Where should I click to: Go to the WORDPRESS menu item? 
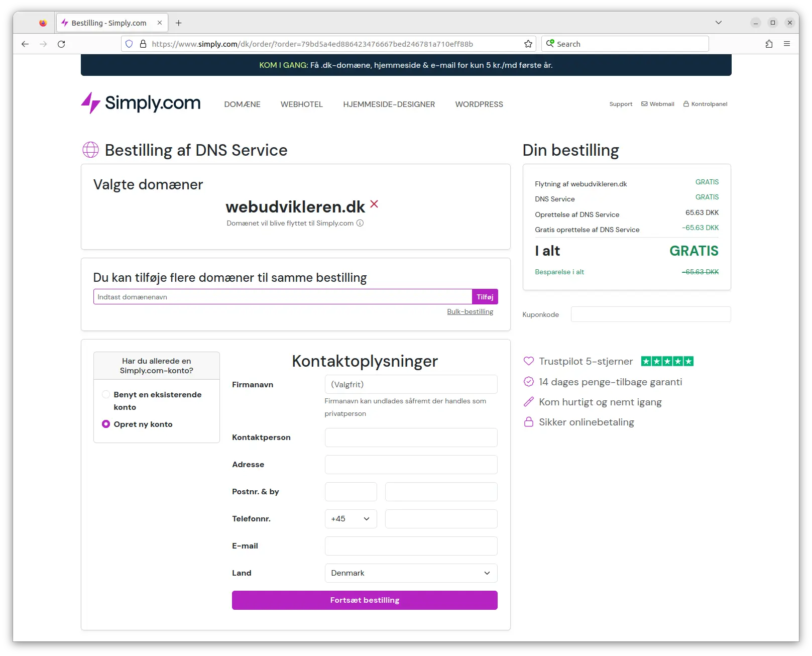(x=479, y=104)
